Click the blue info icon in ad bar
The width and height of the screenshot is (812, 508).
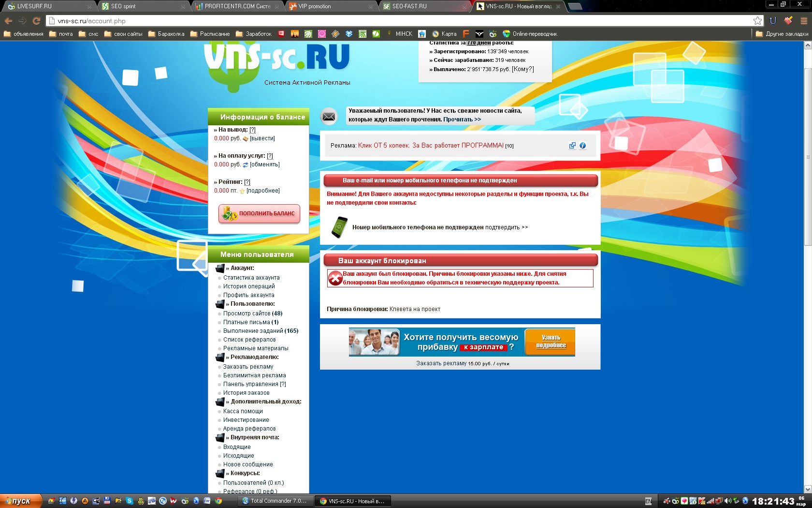pos(582,146)
